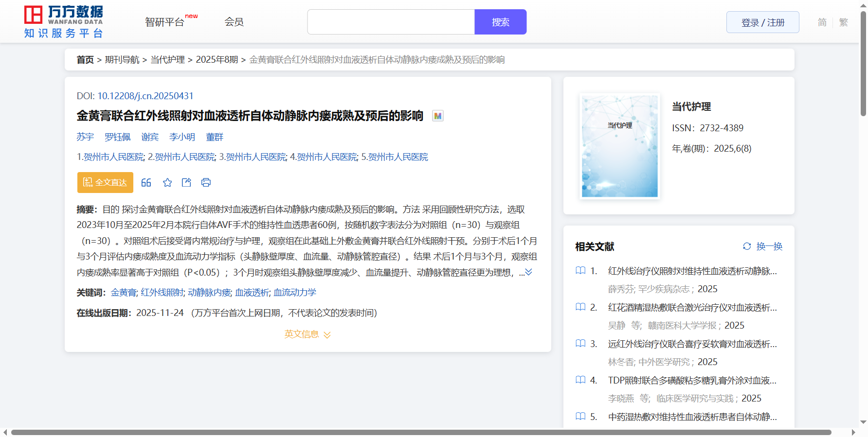Screen dimensions: 868x437
Task: Open the 智研平台 menu
Action: [x=165, y=22]
